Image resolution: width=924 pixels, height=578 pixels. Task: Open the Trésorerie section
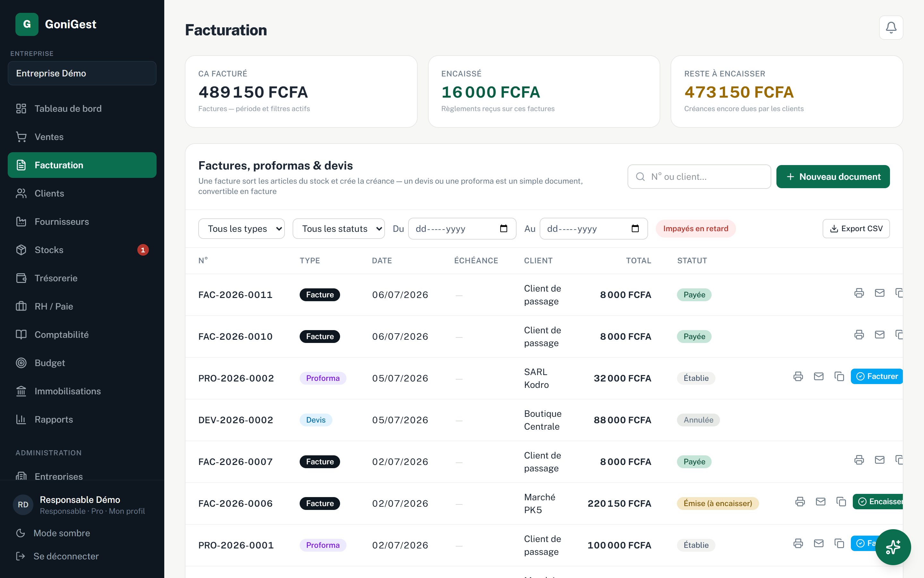coord(82,278)
